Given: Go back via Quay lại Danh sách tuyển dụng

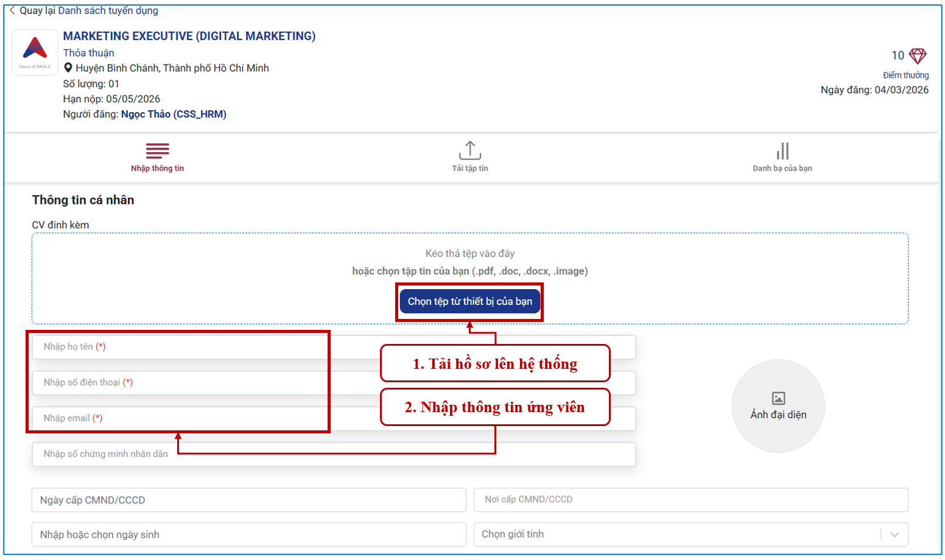Looking at the screenshot, I should point(89,10).
